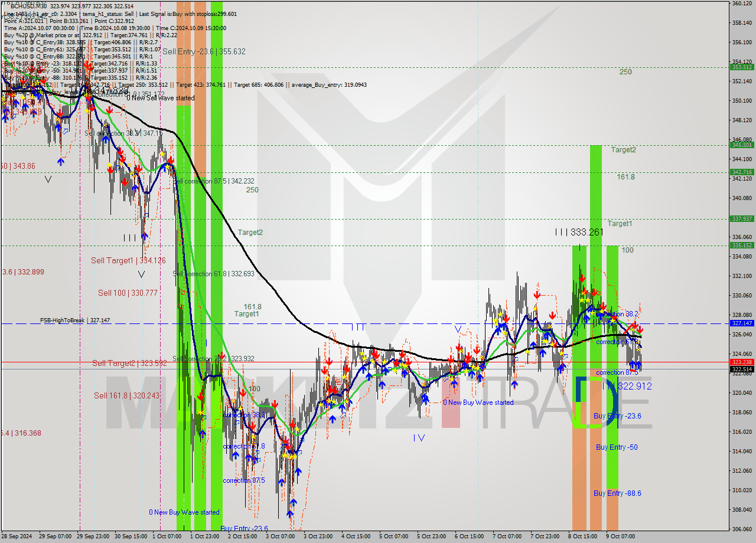Click black current price tag 322.514
Image resolution: width=756 pixels, height=543 pixels.
742,369
